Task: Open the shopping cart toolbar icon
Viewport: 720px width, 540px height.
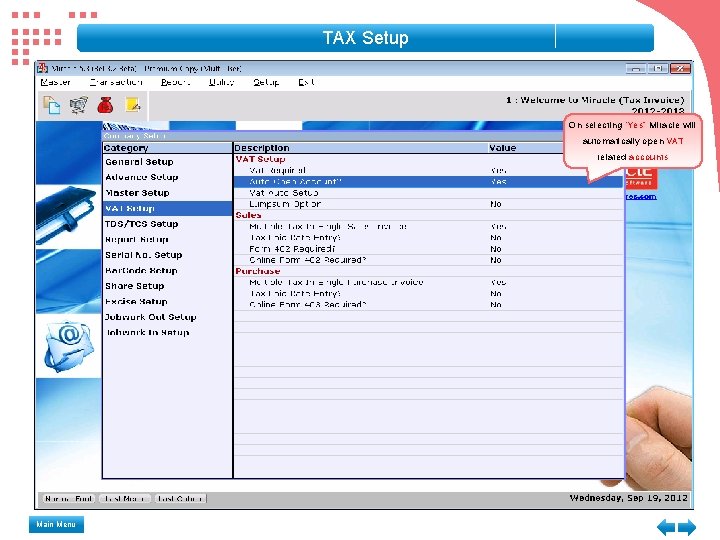Action: pos(79,105)
